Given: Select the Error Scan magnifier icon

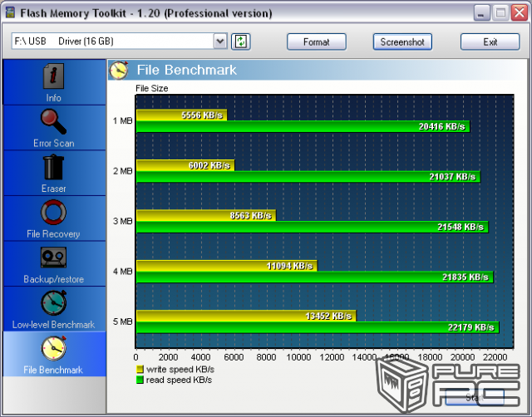Looking at the screenshot, I should [53, 121].
